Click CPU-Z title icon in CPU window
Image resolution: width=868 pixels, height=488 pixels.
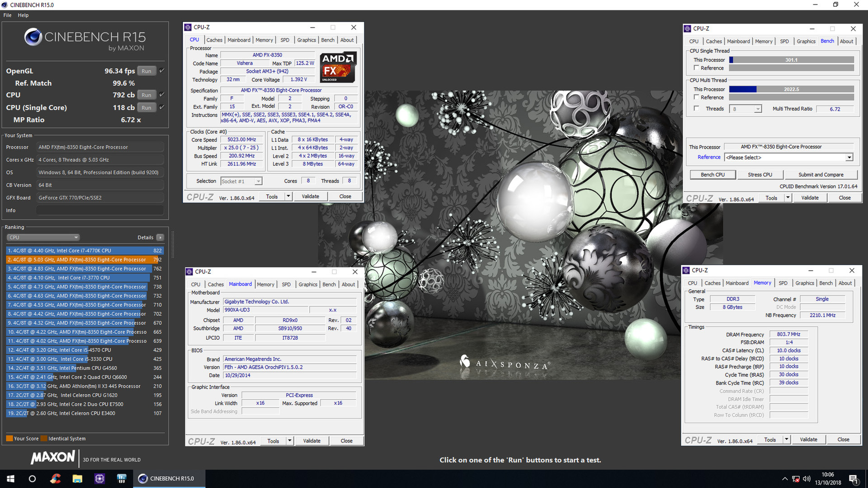pyautogui.click(x=188, y=27)
